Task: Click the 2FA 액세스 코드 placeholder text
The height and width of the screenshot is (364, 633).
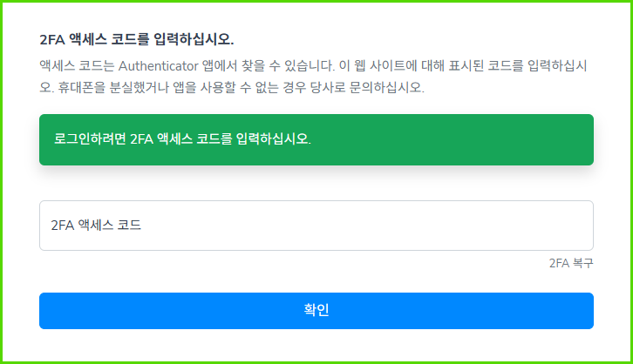Action: click(x=96, y=225)
